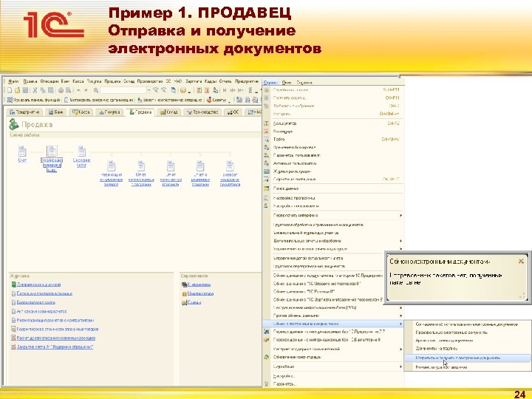Open the Сервис menu

pyautogui.click(x=270, y=83)
